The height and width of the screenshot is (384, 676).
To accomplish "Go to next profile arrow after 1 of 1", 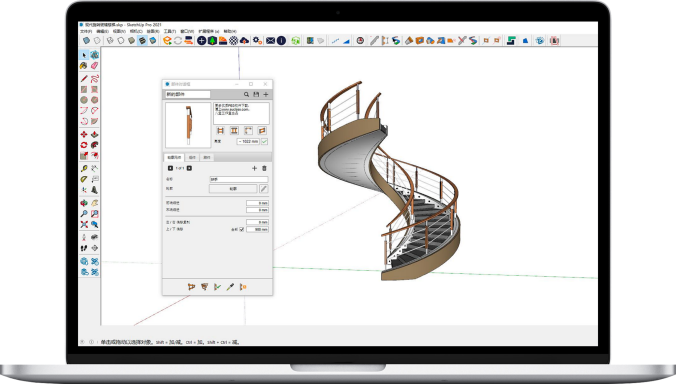I will (189, 168).
